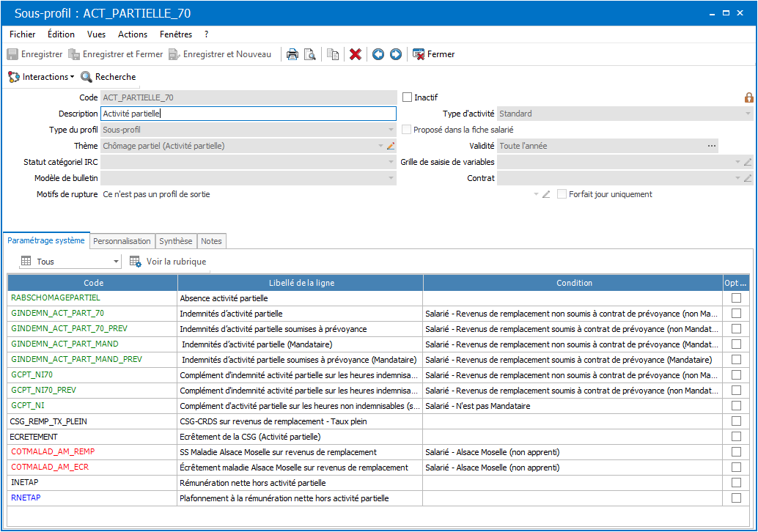This screenshot has width=758, height=532.
Task: Check optional box for COTMALAD_AM_REMP row
Action: point(736,452)
